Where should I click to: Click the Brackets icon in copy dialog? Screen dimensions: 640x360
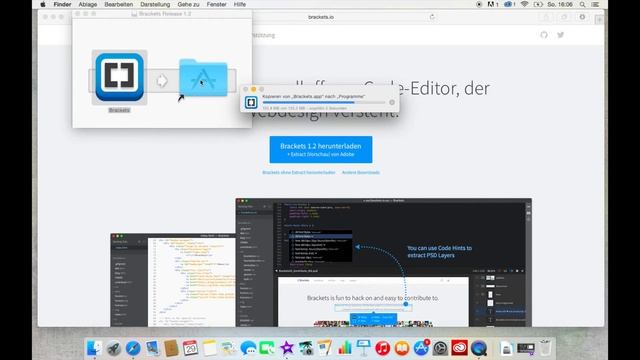(251, 102)
